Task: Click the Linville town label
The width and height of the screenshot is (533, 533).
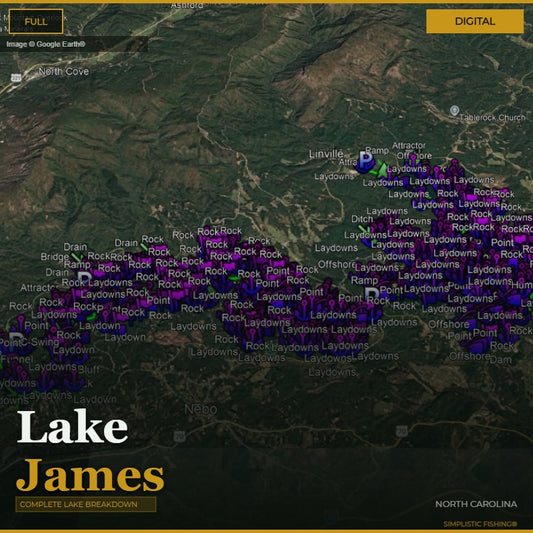Action: pos(326,154)
